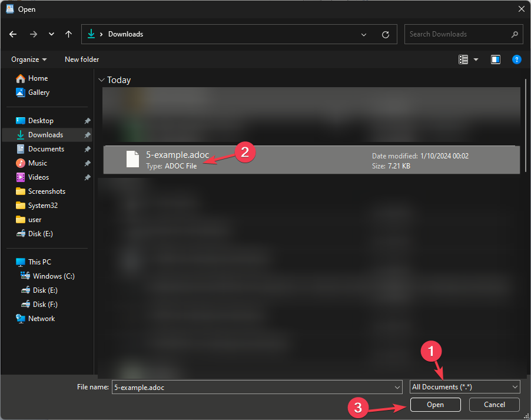531x420 pixels.
Task: Open the All Documents file type dropdown
Action: pos(464,387)
